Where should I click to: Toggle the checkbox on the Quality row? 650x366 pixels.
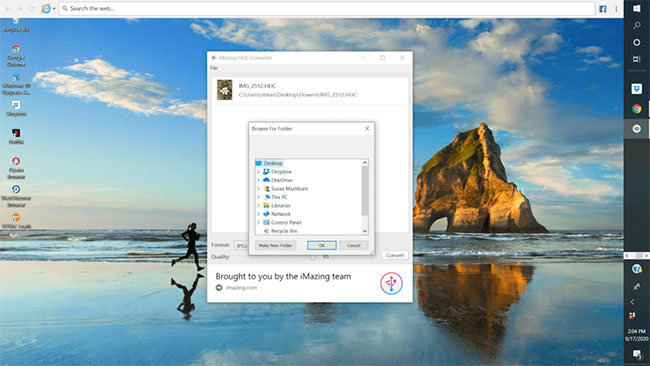(312, 257)
